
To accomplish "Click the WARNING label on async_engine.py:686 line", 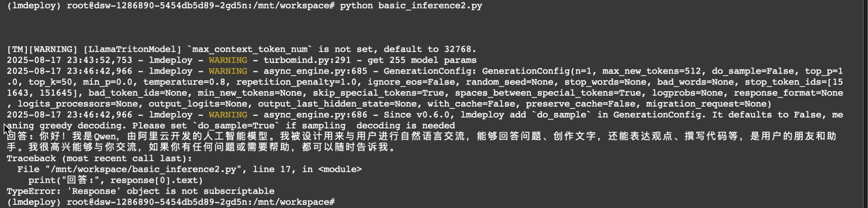I will [228, 115].
